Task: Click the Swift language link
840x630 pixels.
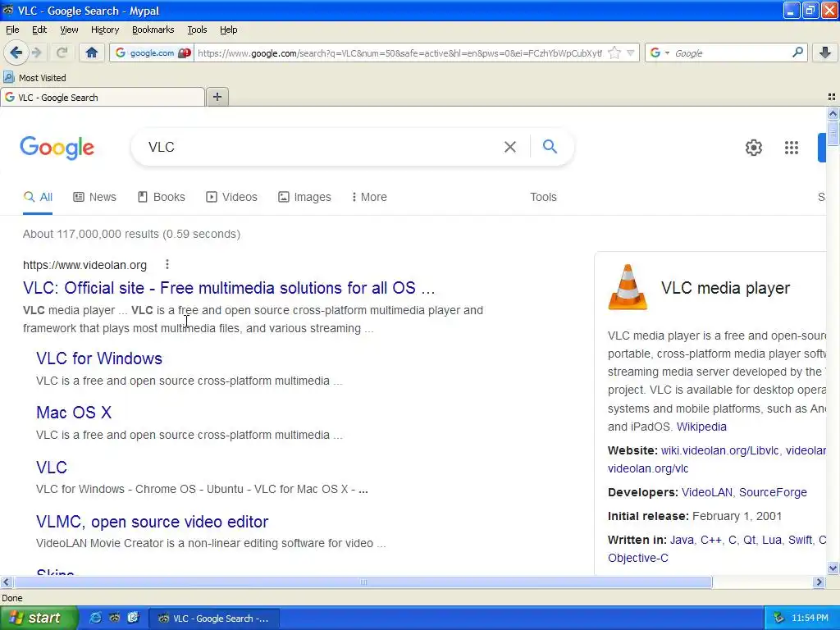Action: (x=800, y=540)
